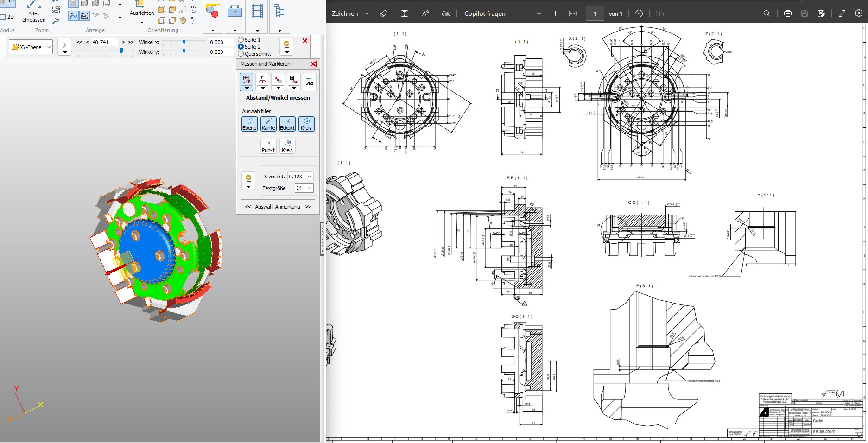The width and height of the screenshot is (868, 443).
Task: Toggle the Ebene selection filter
Action: click(x=249, y=124)
